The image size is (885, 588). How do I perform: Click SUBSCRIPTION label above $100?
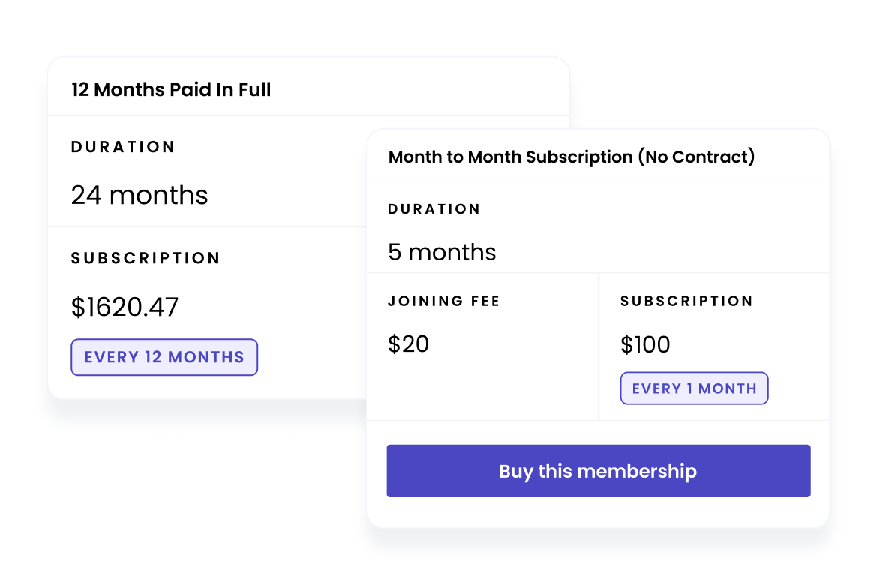click(686, 301)
